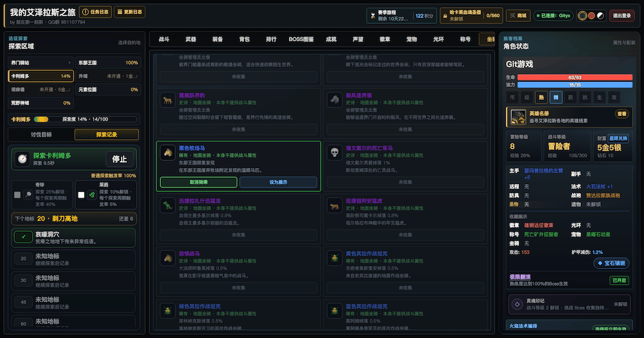
Task: Click 查看 on the 英雄名册 card
Action: tap(622, 114)
